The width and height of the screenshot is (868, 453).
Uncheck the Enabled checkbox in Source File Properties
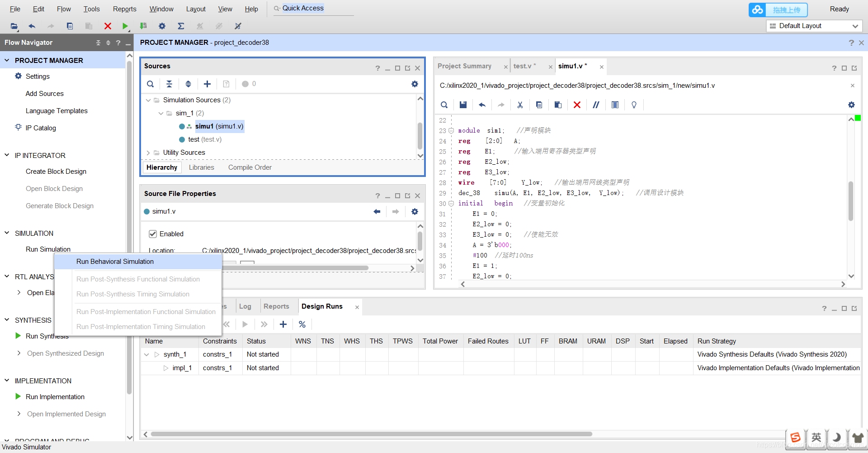(153, 234)
